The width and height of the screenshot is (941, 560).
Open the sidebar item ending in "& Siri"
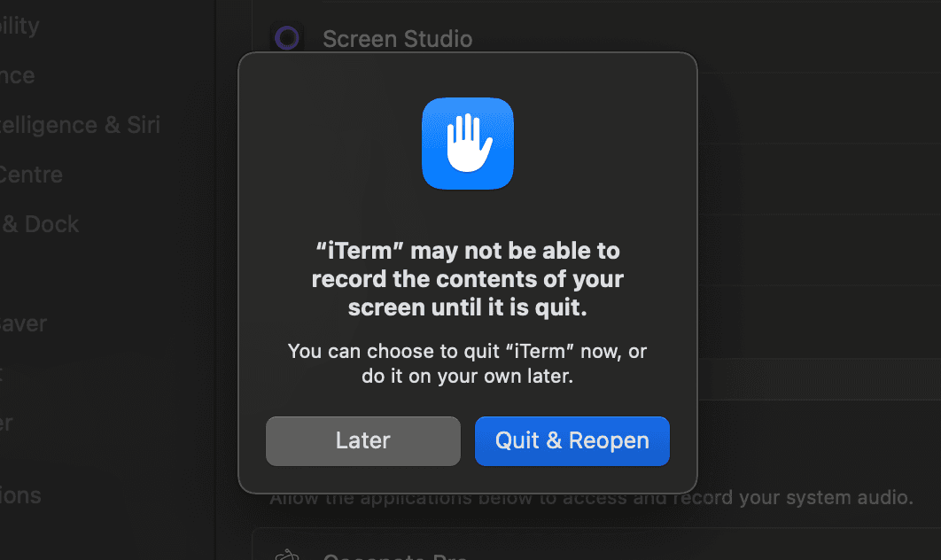pyautogui.click(x=80, y=125)
